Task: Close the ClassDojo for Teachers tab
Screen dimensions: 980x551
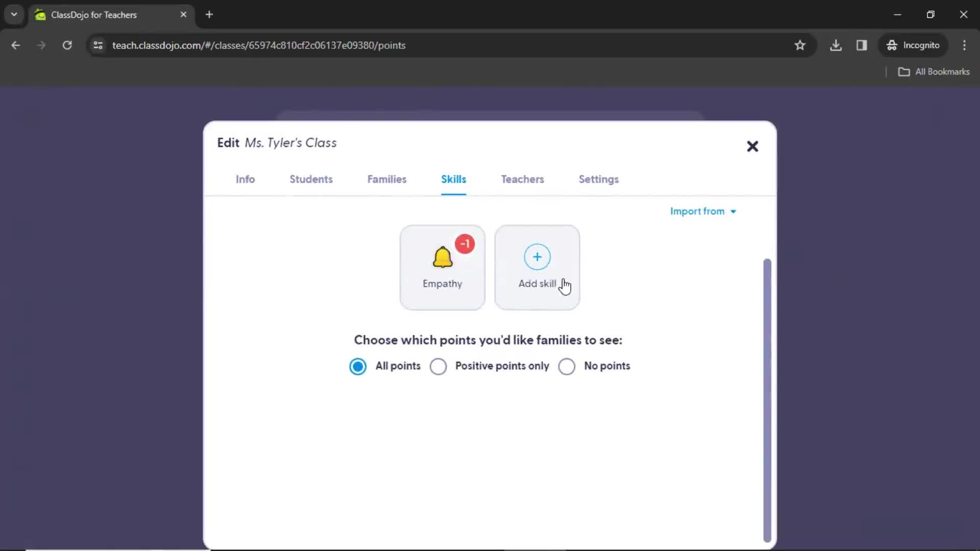Action: [x=183, y=15]
